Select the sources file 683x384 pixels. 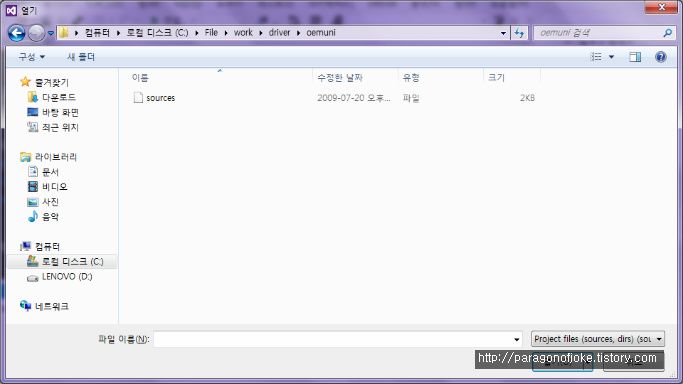point(161,98)
